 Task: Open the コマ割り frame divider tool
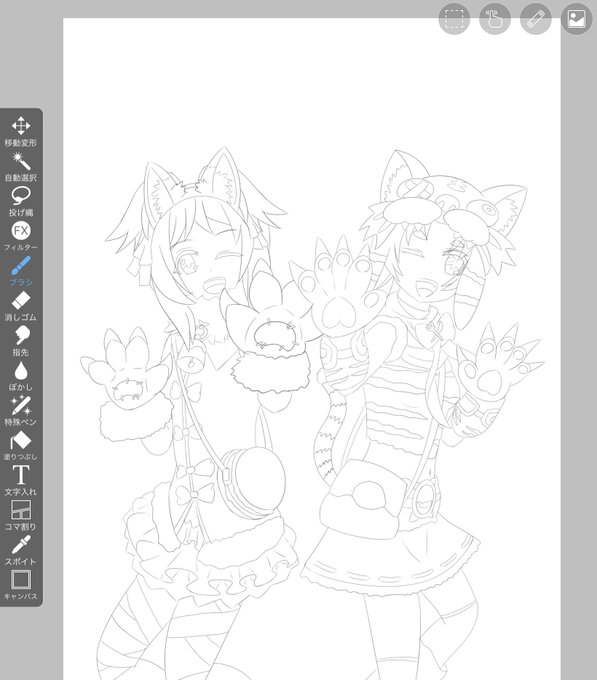coord(21,516)
